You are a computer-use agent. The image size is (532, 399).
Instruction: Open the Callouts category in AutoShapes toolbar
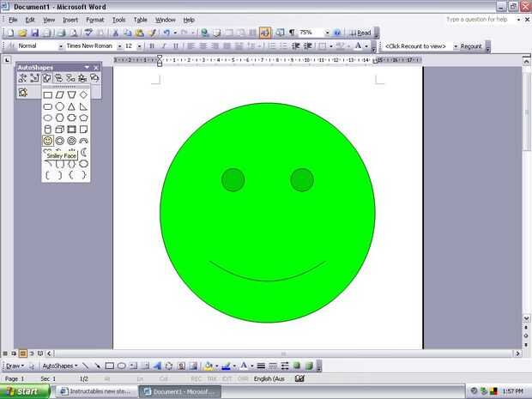pyautogui.click(x=94, y=78)
